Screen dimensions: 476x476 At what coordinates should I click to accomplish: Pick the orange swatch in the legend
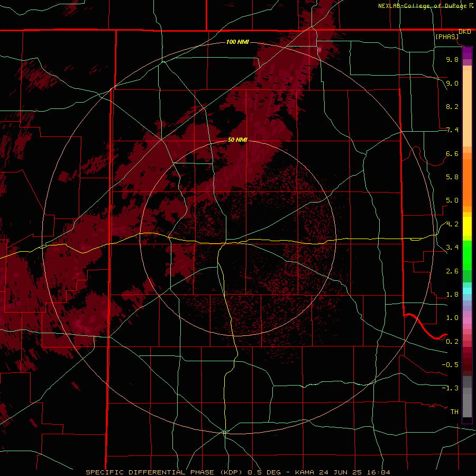467,182
